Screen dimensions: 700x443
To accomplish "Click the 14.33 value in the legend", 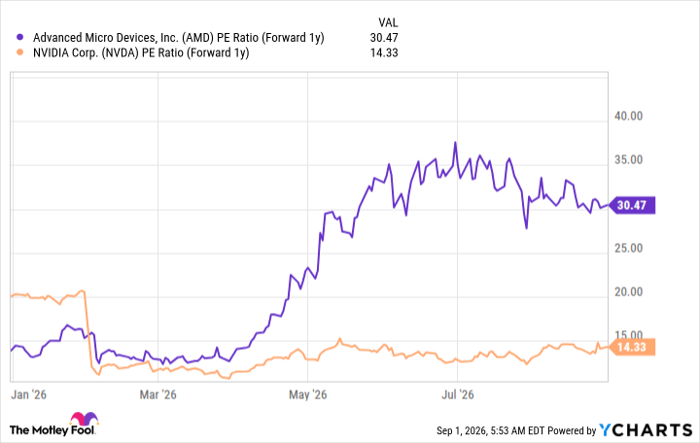I will point(384,53).
